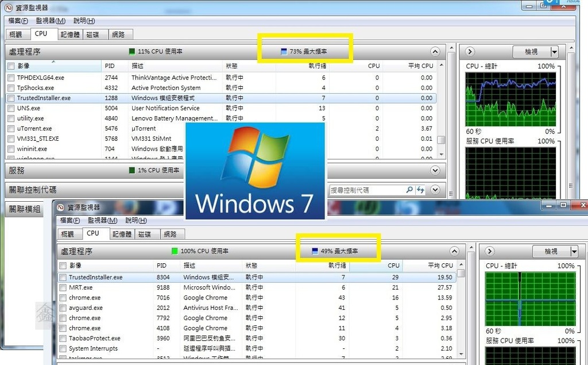Click the 檢視 button in the back window
This screenshot has height=365, width=588.
point(531,52)
